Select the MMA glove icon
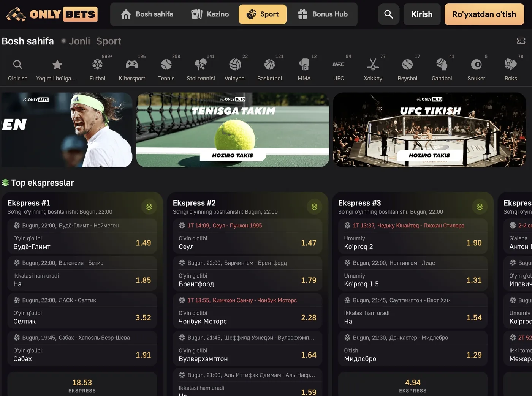The height and width of the screenshot is (396, 532). [304, 65]
